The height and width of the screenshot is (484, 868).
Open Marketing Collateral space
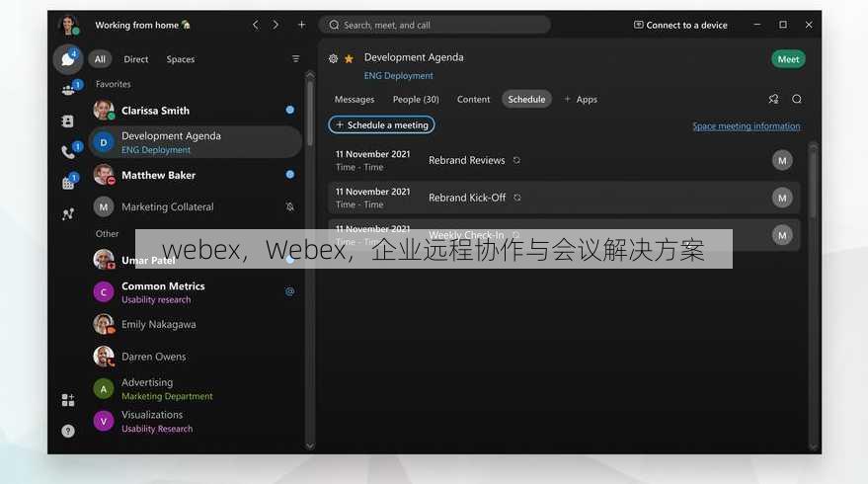pyautogui.click(x=196, y=206)
